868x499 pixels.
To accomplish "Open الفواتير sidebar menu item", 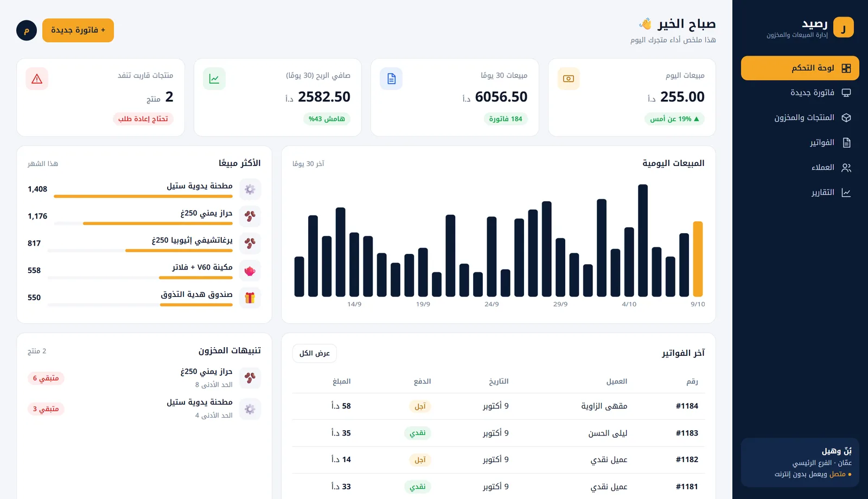I will pyautogui.click(x=800, y=143).
